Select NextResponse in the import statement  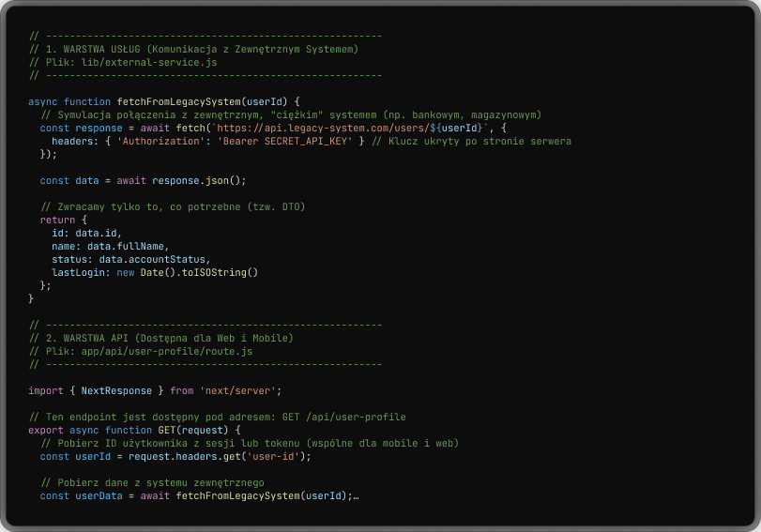(x=116, y=390)
